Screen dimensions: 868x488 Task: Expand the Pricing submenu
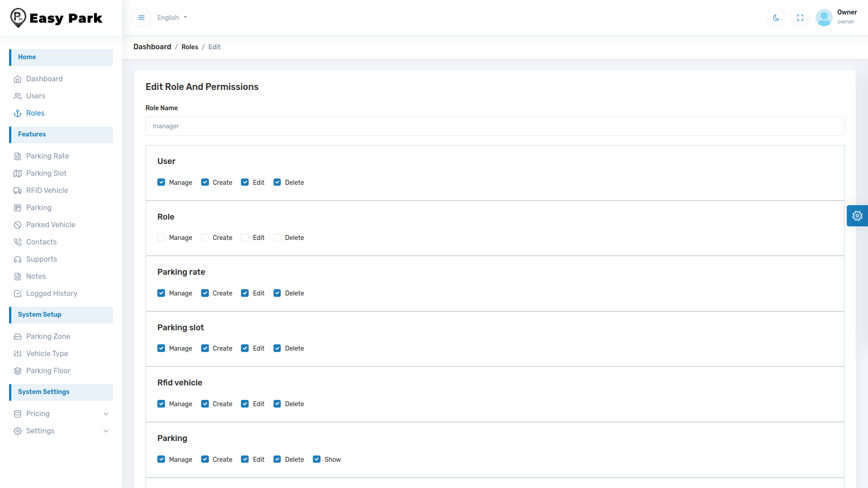[x=106, y=414]
